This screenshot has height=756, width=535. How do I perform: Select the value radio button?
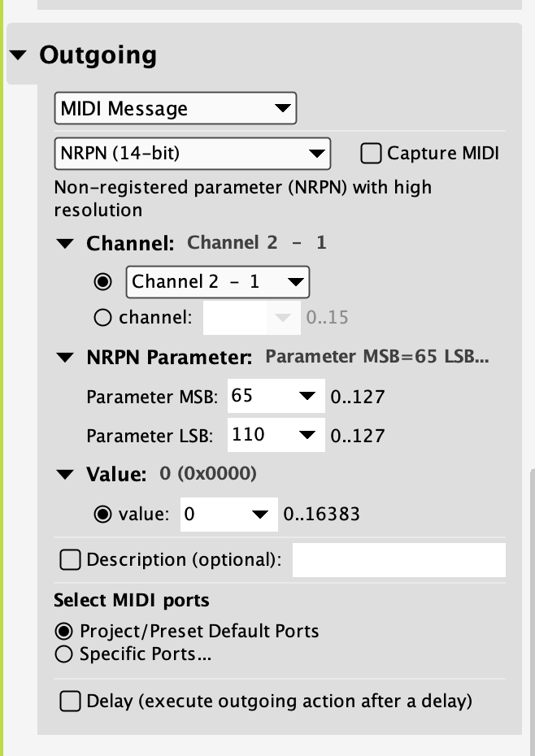[103, 514]
